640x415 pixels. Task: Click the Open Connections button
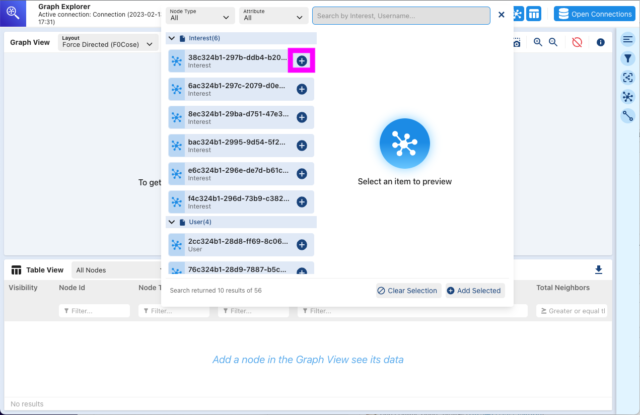(594, 14)
